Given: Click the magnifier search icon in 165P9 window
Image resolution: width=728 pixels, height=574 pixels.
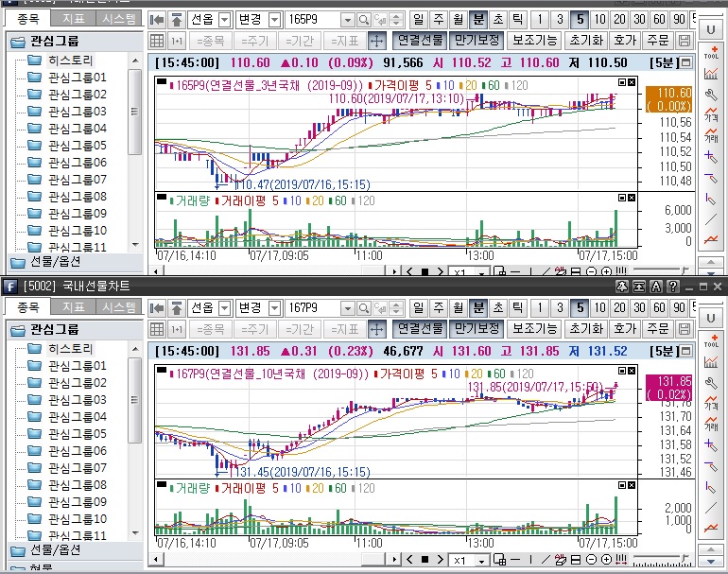Looking at the screenshot, I should 364,20.
